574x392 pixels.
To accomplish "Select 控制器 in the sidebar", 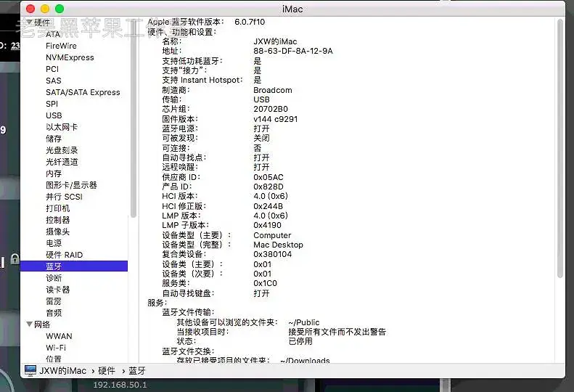I will pyautogui.click(x=57, y=220).
